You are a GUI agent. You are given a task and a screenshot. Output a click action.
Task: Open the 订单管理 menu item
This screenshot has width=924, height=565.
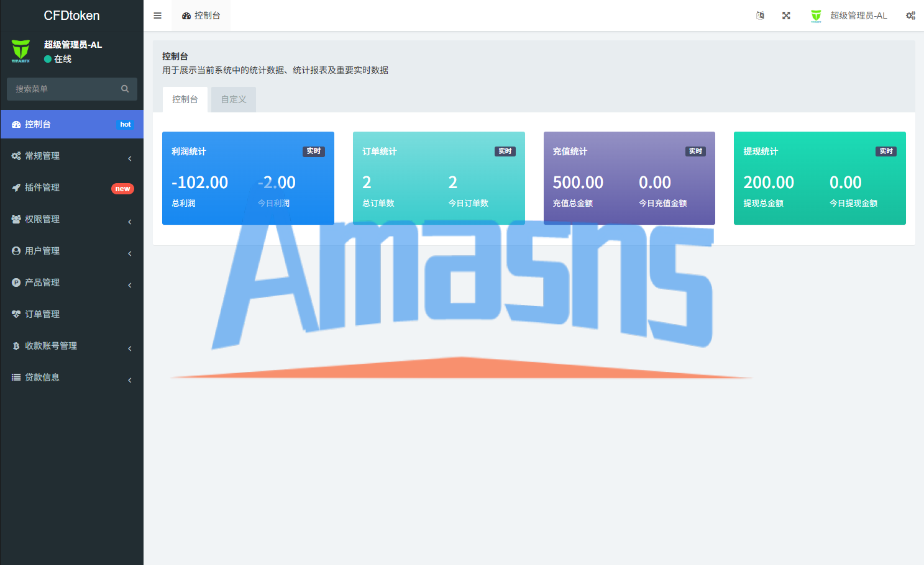click(x=72, y=314)
